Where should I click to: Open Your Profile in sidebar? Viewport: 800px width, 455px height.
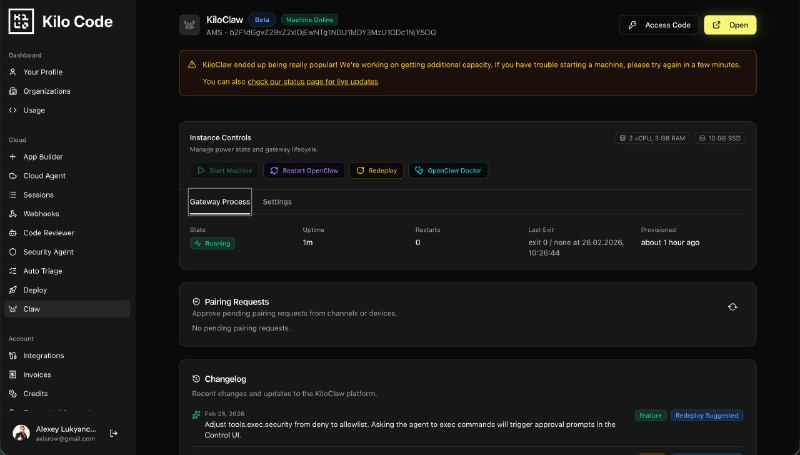(43, 72)
